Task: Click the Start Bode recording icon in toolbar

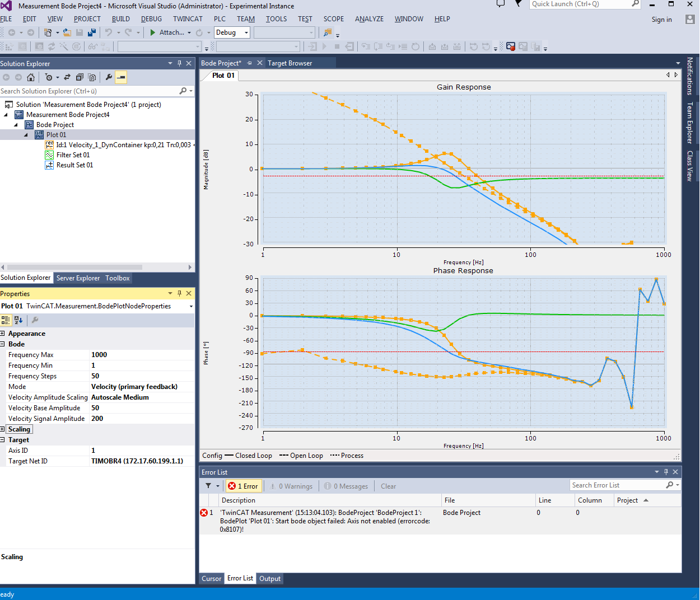Action: [x=511, y=47]
